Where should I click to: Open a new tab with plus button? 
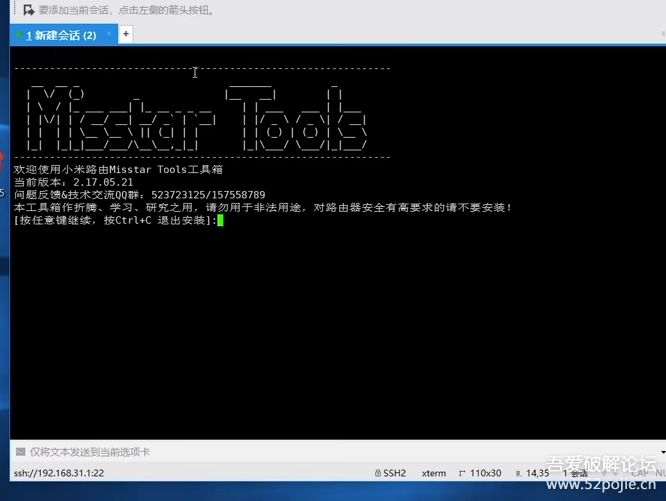(126, 34)
